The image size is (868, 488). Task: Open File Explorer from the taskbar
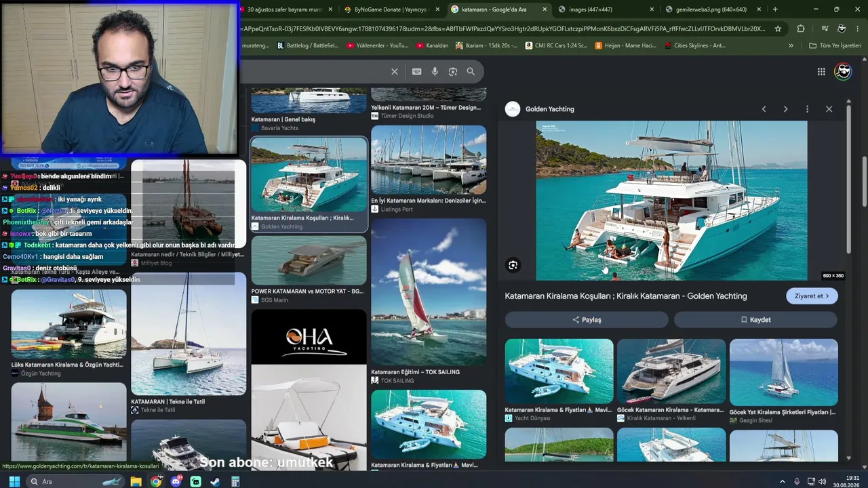pyautogui.click(x=136, y=482)
